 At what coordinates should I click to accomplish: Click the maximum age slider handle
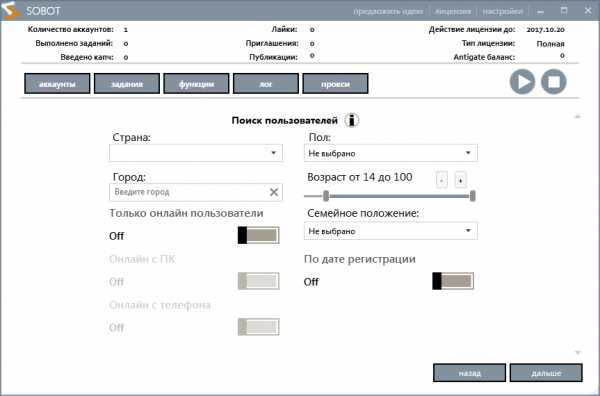(x=473, y=196)
